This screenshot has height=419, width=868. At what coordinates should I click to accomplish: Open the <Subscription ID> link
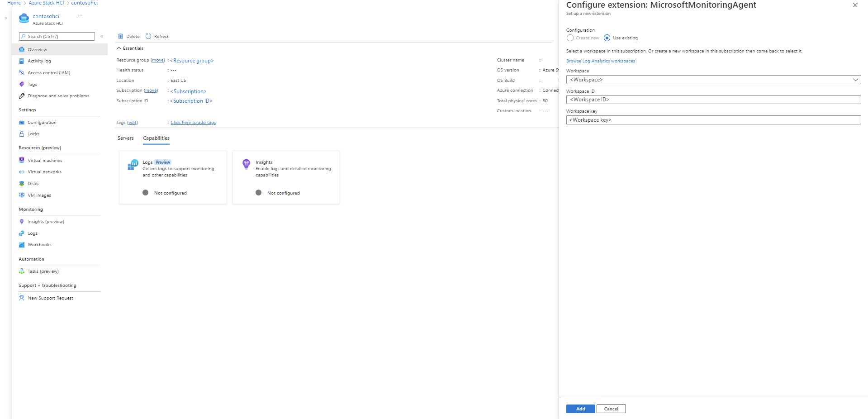(x=191, y=101)
